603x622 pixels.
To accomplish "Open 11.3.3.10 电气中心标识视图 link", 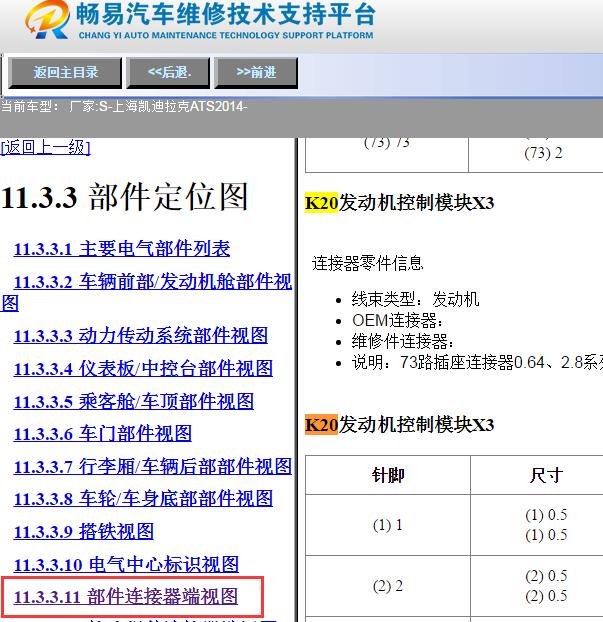I will pyautogui.click(x=126, y=564).
